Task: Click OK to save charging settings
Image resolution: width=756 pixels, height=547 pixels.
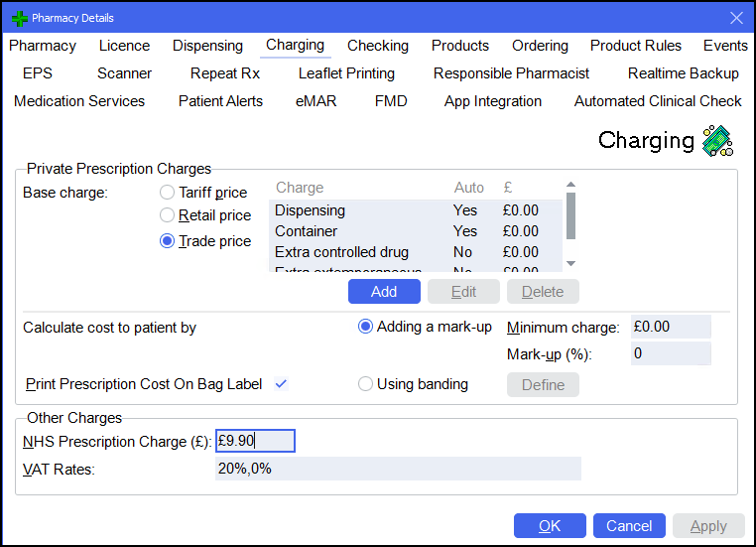Action: tap(550, 526)
